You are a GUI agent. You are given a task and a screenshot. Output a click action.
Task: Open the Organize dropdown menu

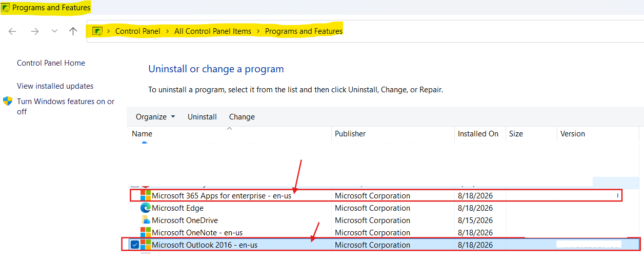(155, 117)
